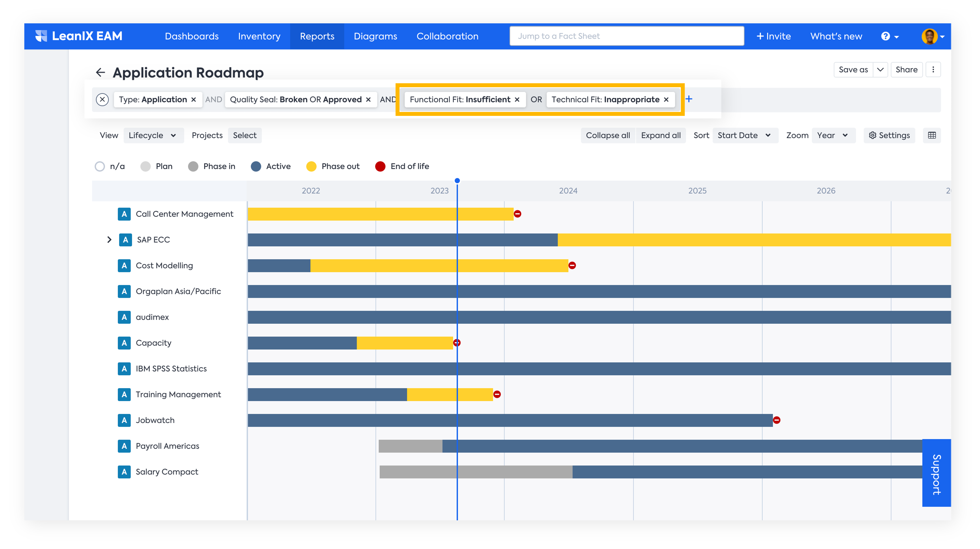Open the Save as dropdown arrow

[880, 70]
